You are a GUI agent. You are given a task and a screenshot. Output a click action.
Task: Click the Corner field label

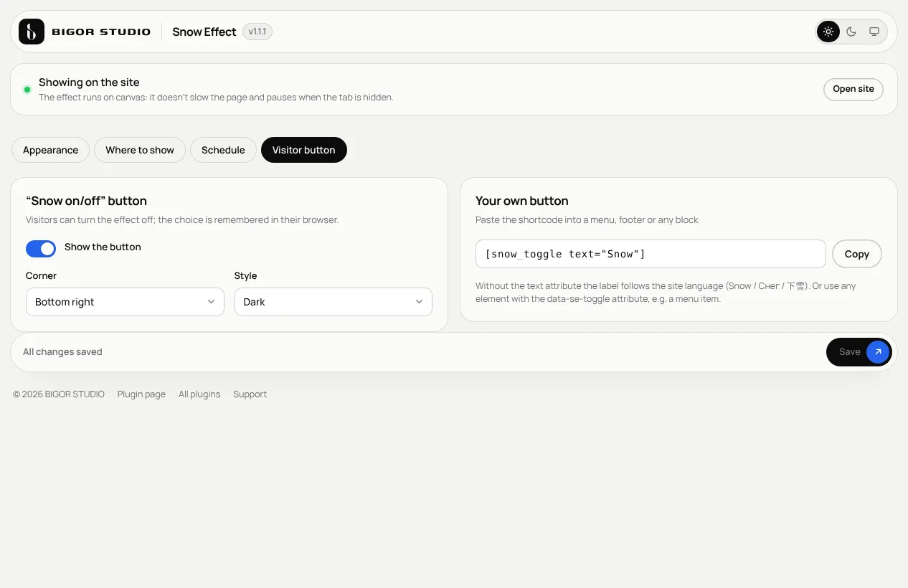[41, 275]
